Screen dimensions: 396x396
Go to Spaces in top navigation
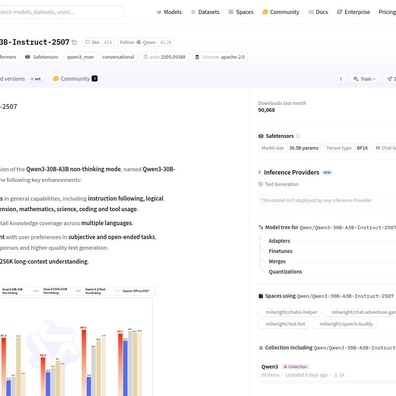coord(241,12)
